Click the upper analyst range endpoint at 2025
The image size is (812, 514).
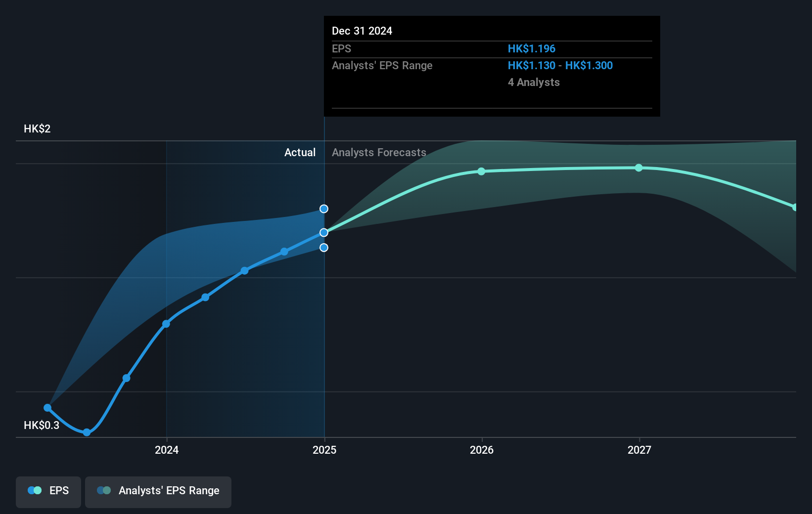tap(324, 209)
